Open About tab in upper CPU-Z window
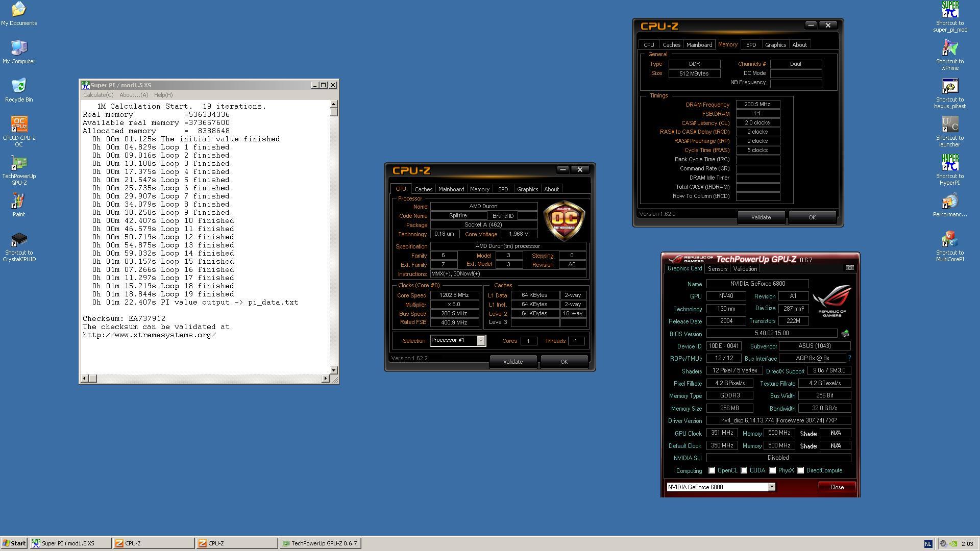Viewport: 980px width, 551px height. (799, 45)
